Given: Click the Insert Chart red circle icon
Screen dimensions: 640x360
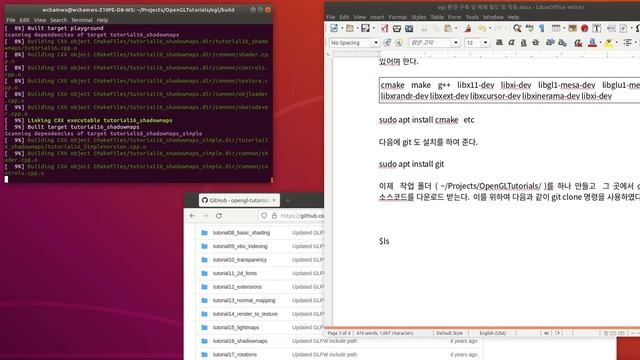Looking at the screenshot, I should coord(584,28).
